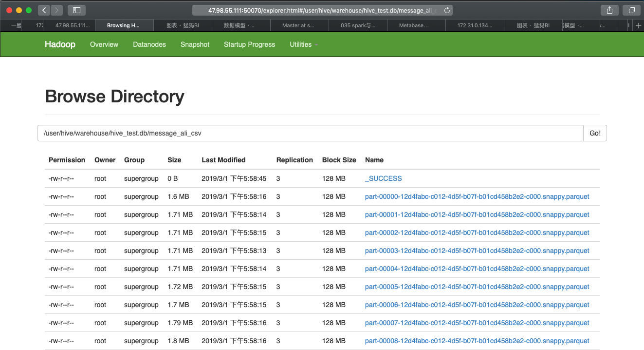
Task: Navigate back using Safari's back arrow
Action: [x=43, y=10]
